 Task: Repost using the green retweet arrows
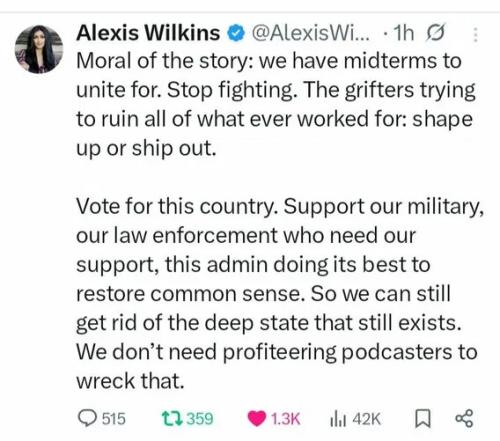172,418
